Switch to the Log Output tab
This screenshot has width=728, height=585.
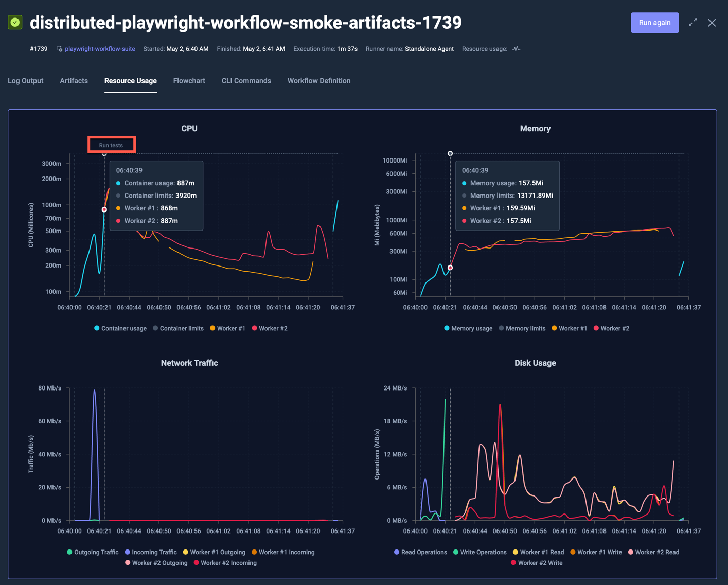25,81
